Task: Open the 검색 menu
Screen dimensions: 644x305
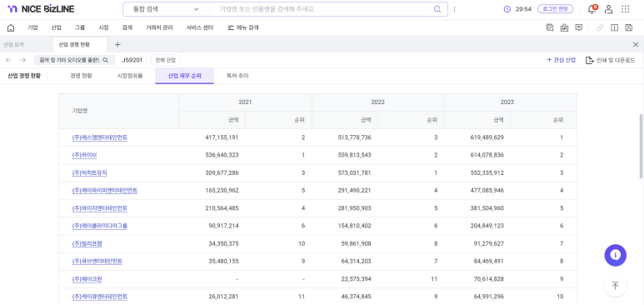Action: (127, 28)
